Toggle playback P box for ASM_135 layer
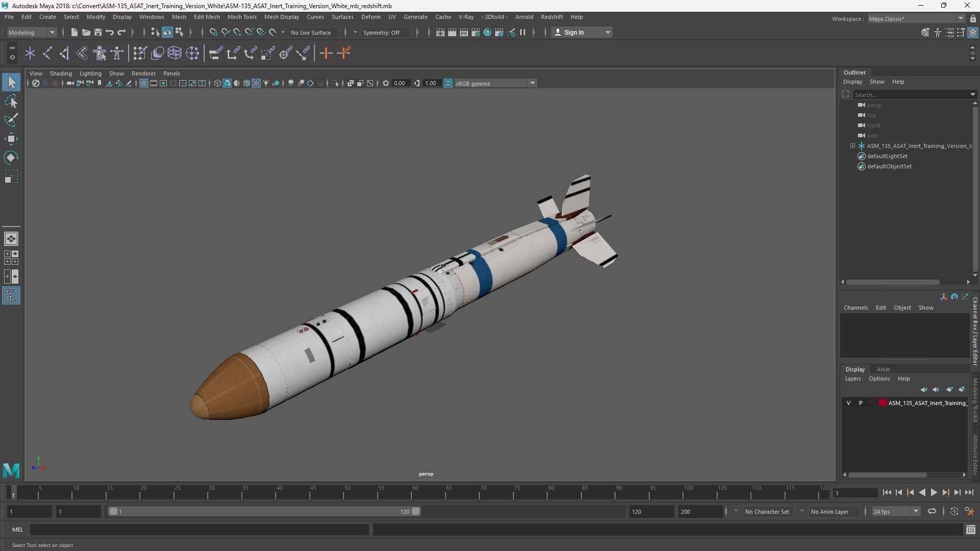The image size is (980, 551). 861,403
